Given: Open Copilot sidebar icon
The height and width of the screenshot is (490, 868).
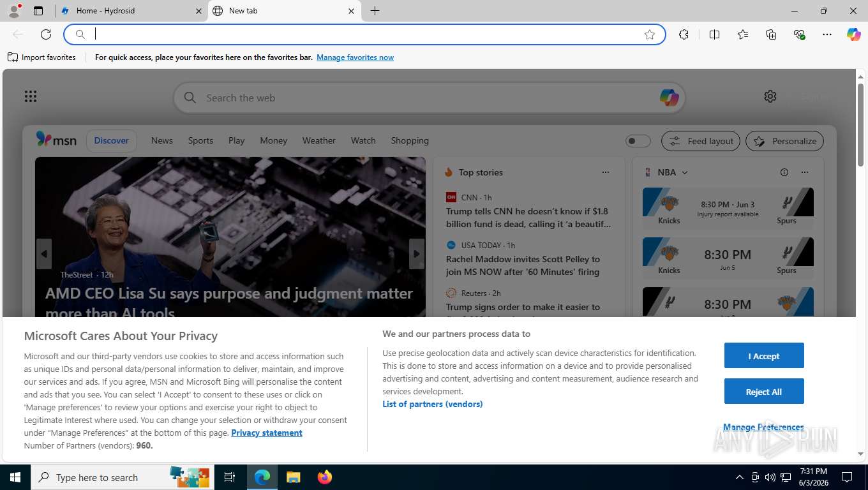Looking at the screenshot, I should tap(854, 34).
